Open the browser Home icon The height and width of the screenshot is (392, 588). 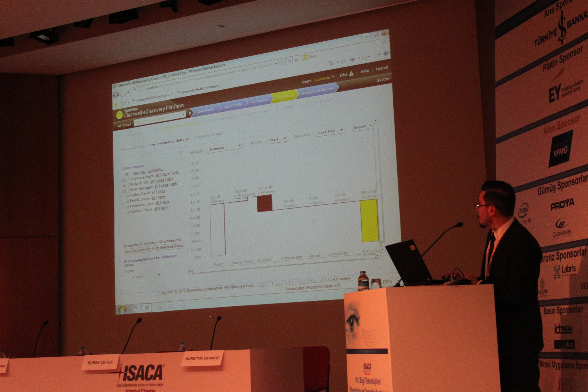click(331, 63)
